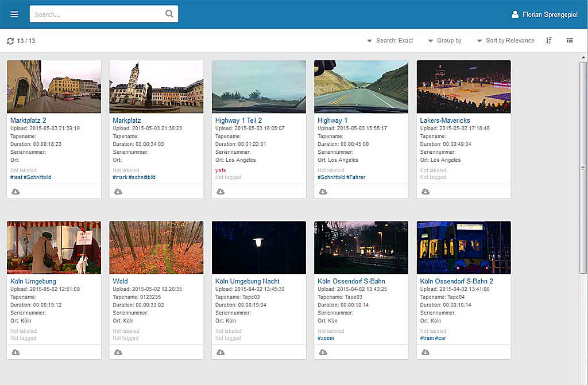Screen dimensions: 588x385
Task: Click cloud download icon under Markplatz
Action: [118, 192]
